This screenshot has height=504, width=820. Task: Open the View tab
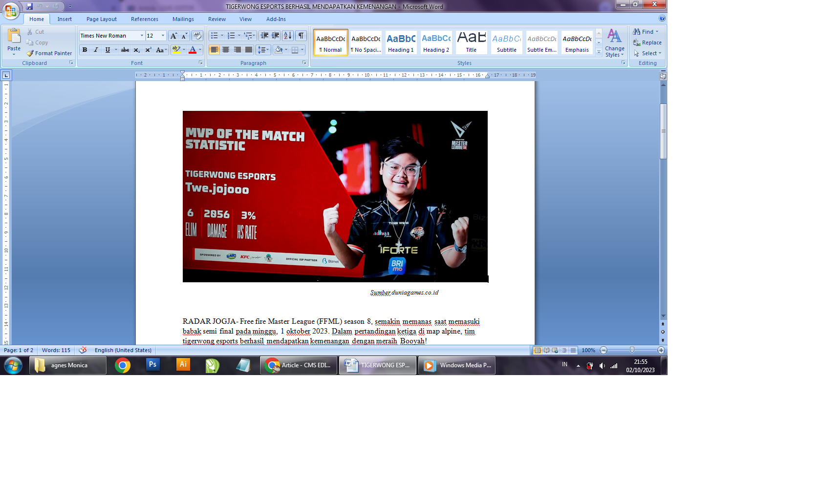[245, 19]
